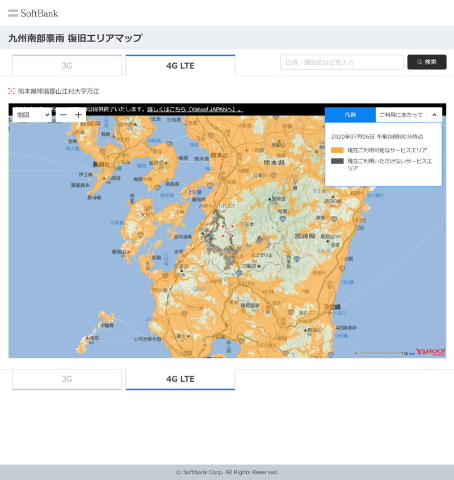Click the current location crosshair icon
This screenshot has height=480, width=454.
(x=12, y=91)
